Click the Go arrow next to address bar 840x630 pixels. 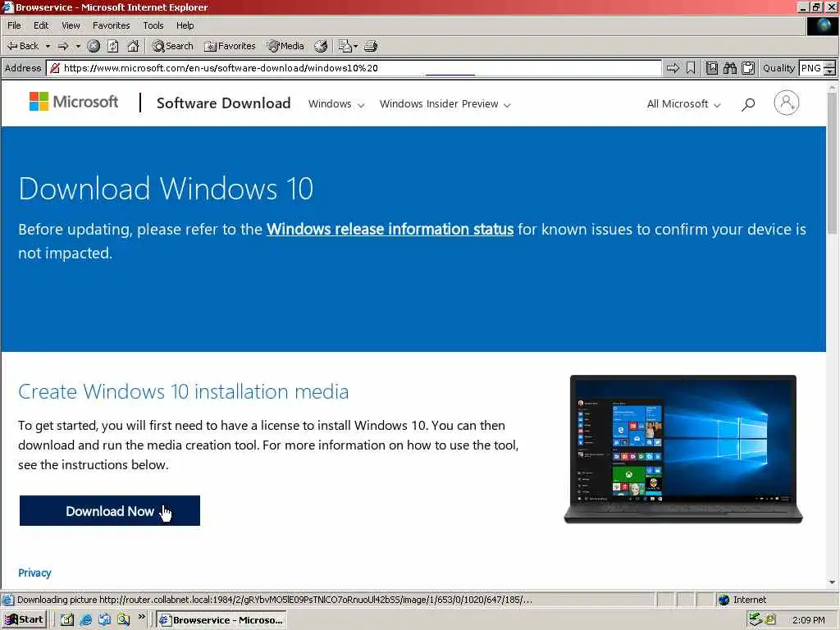pyautogui.click(x=673, y=68)
